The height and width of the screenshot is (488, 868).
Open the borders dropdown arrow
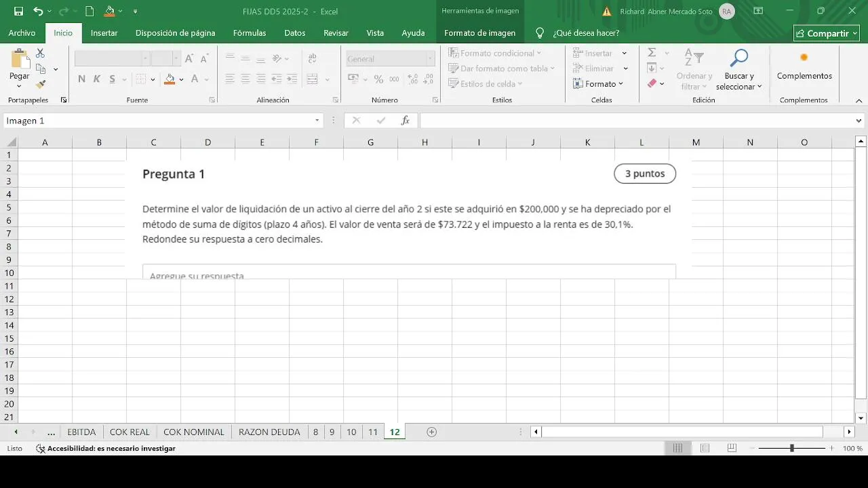click(x=153, y=79)
